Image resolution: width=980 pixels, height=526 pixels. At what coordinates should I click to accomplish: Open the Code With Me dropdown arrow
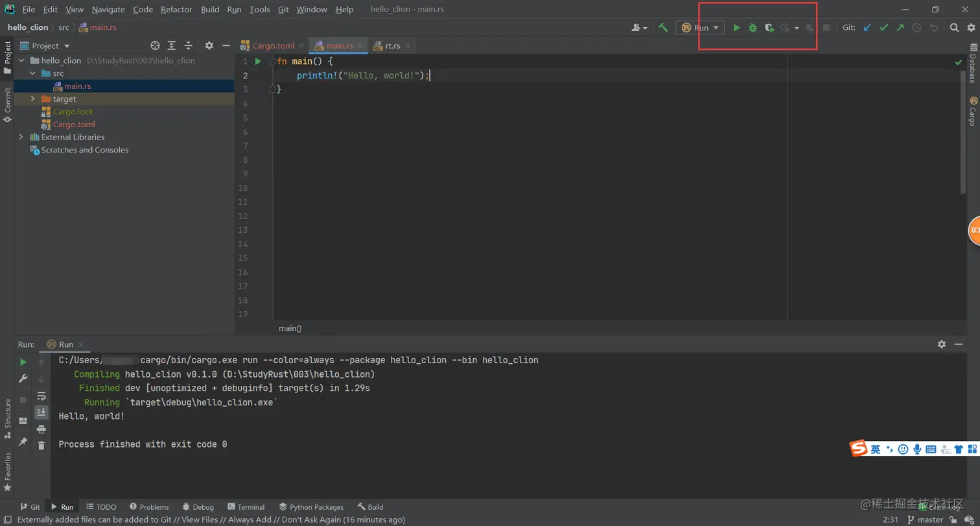click(x=646, y=29)
